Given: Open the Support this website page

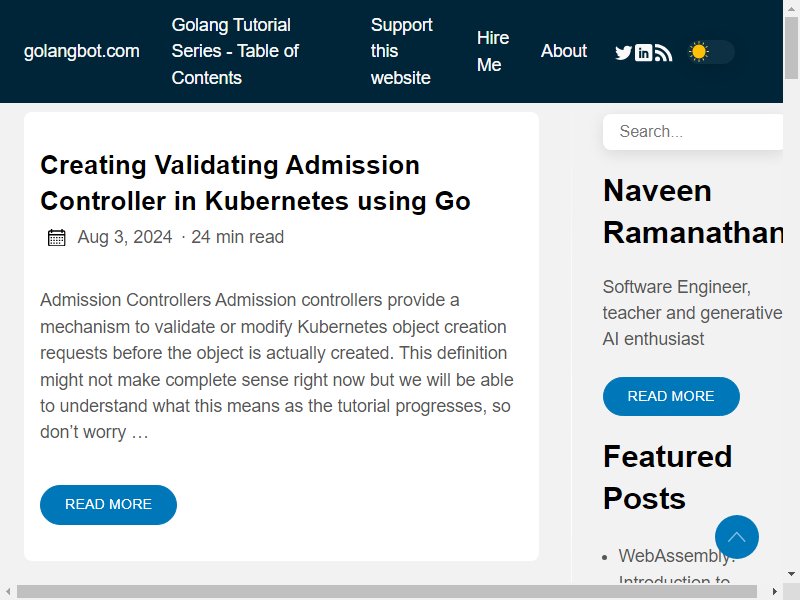Looking at the screenshot, I should click(x=402, y=51).
